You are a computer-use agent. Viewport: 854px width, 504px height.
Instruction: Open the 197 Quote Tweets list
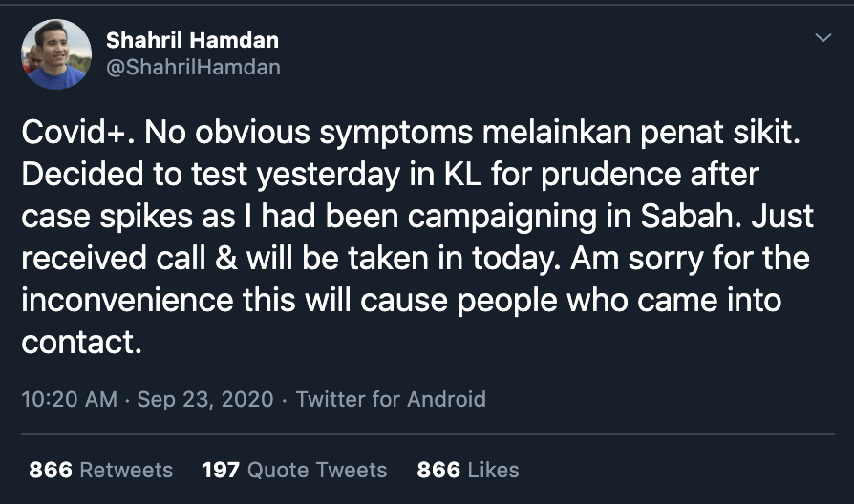tap(294, 470)
